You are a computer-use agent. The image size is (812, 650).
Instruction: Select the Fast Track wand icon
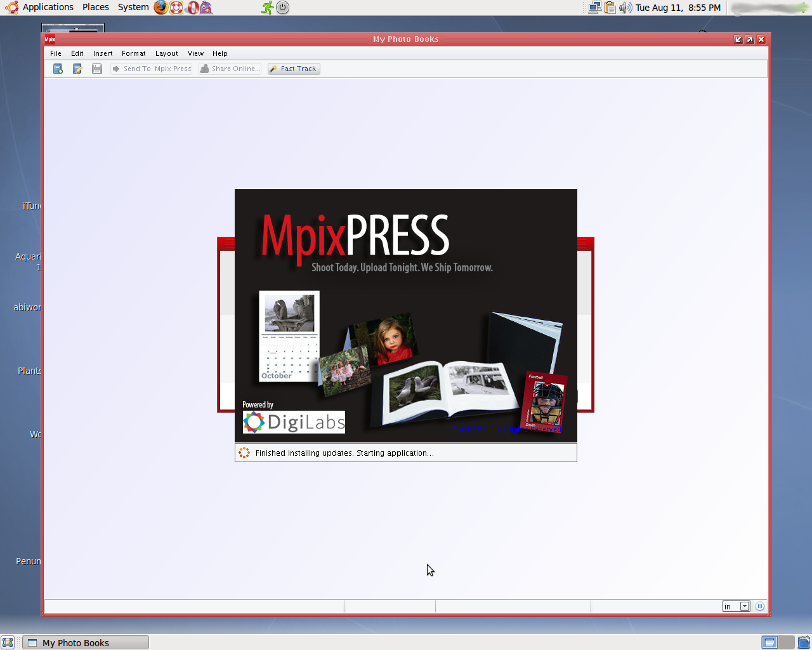click(x=273, y=68)
